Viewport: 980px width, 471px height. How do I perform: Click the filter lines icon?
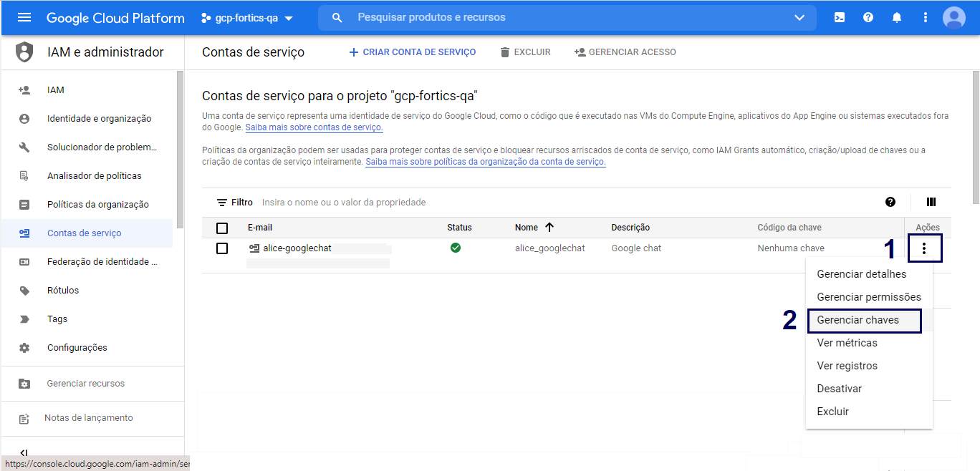[x=222, y=203]
